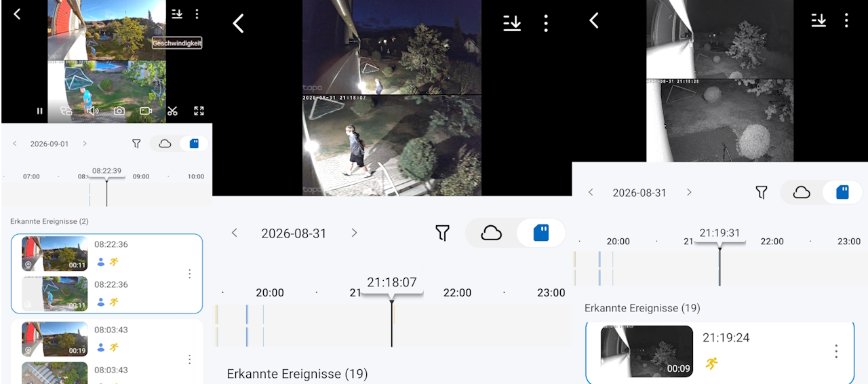Open the clip scissors tool
This screenshot has width=868, height=384.
click(x=172, y=111)
